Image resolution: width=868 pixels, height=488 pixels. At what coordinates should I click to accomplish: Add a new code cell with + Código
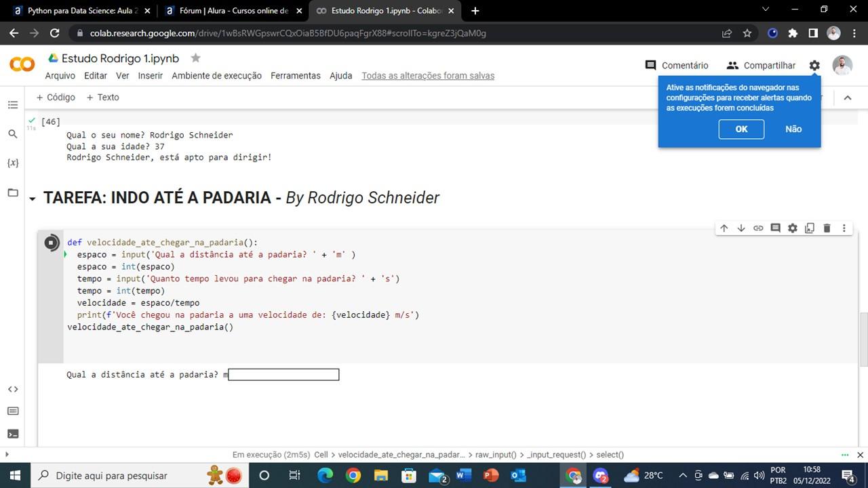(56, 98)
